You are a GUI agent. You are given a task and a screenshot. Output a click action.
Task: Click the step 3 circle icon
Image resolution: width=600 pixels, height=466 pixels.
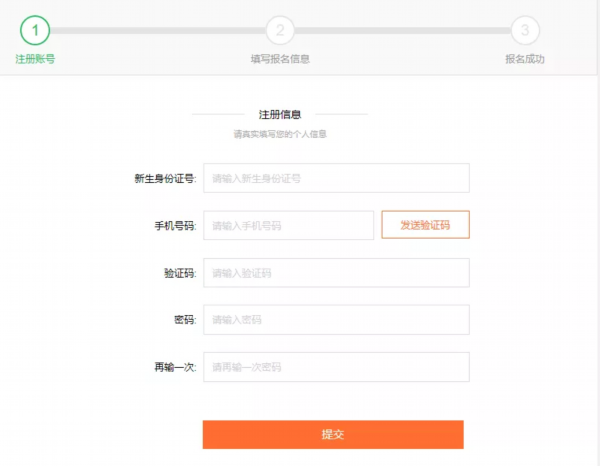pos(525,31)
